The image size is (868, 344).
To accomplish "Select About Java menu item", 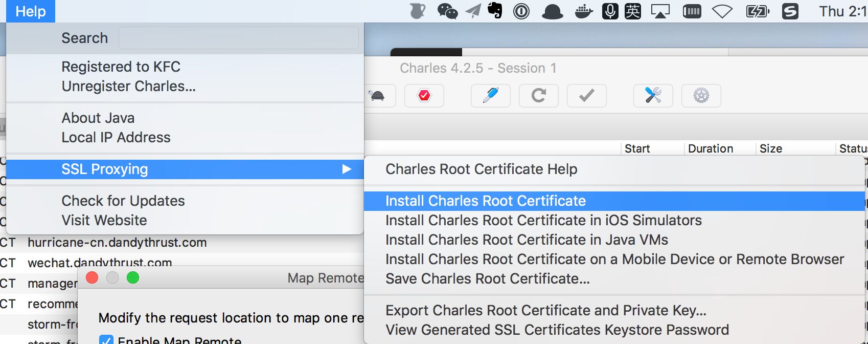I will click(185, 118).
